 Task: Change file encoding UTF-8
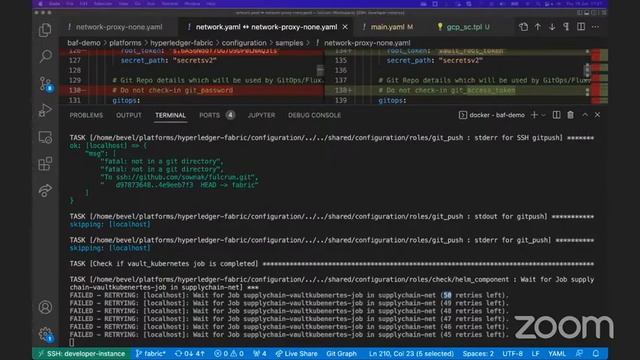click(x=512, y=353)
